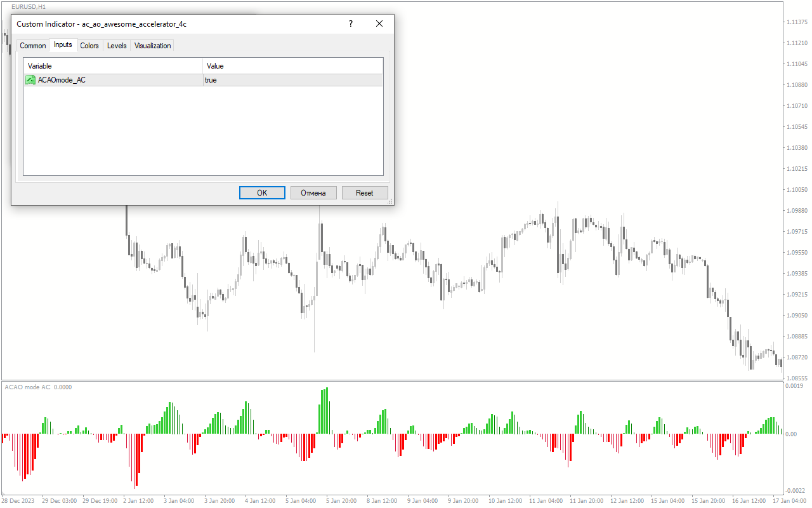Switch to the Common tab
This screenshot has height=508, width=812.
pos(33,46)
